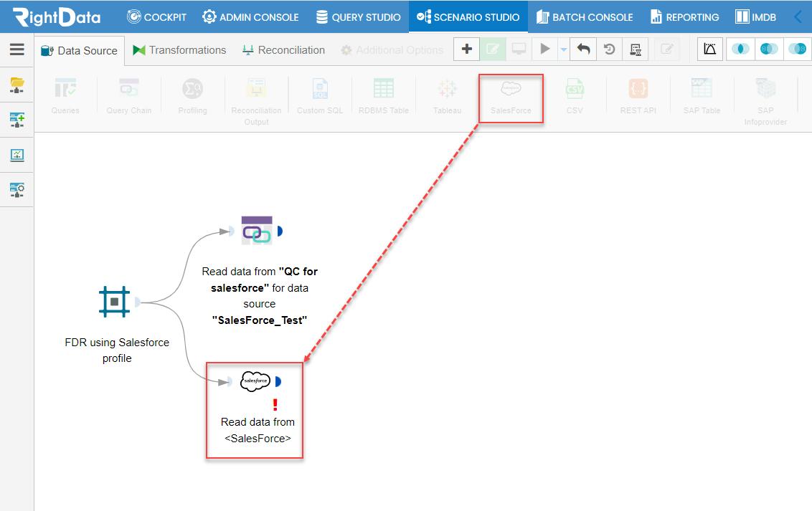
Task: Switch to the Transformations tab
Action: pos(179,50)
